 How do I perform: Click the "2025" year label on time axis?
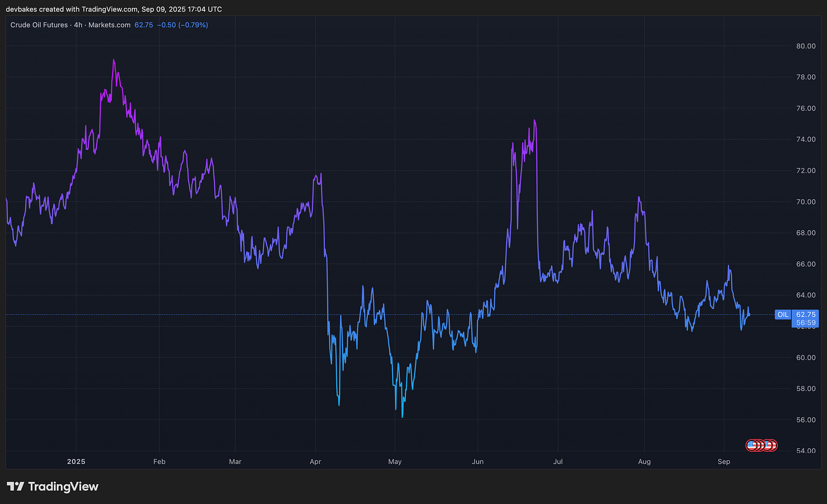[x=76, y=462]
